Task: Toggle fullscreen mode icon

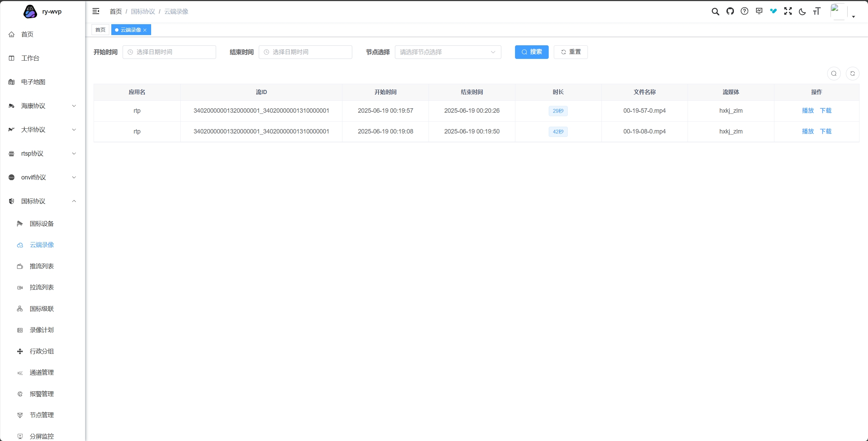Action: tap(788, 11)
